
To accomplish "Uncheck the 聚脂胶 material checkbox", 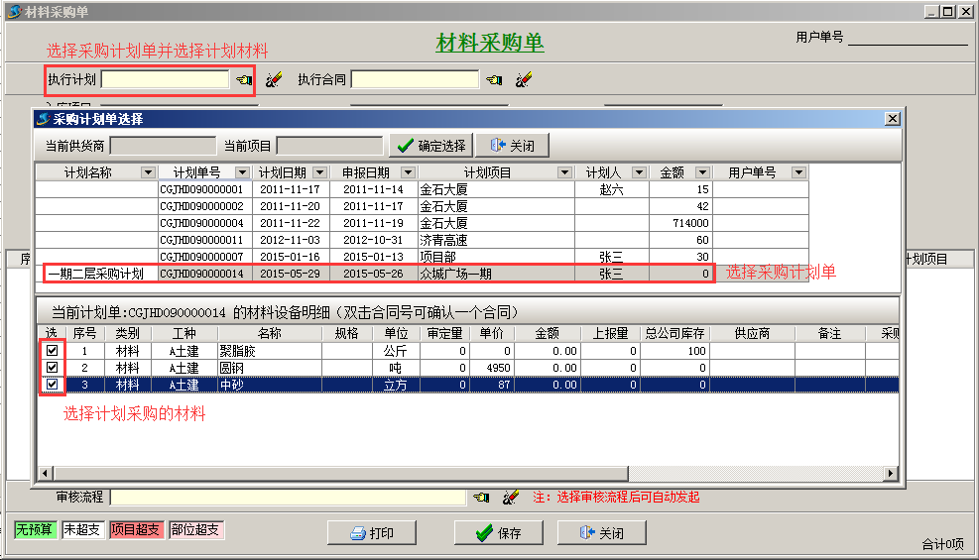I will pyautogui.click(x=52, y=351).
